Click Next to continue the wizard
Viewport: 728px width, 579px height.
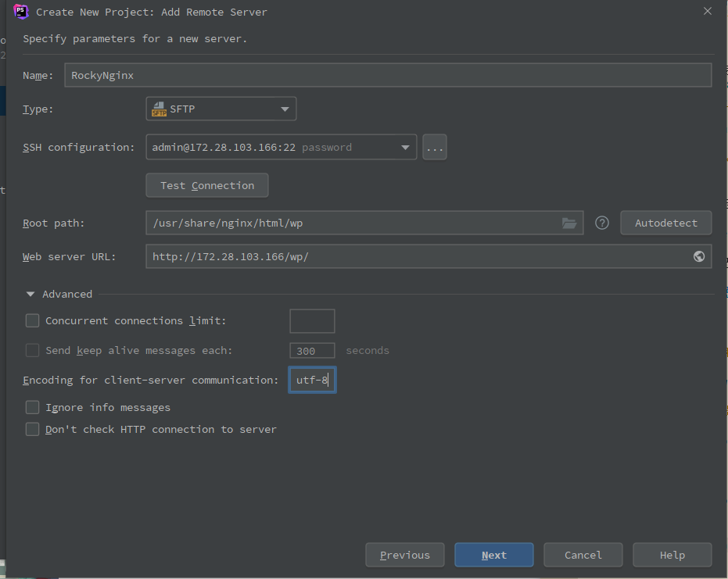[x=493, y=555]
